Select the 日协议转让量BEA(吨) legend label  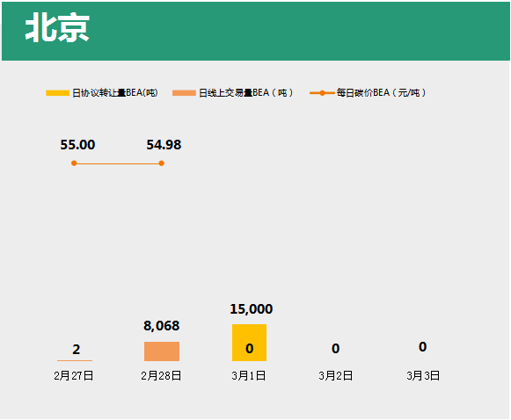click(115, 93)
